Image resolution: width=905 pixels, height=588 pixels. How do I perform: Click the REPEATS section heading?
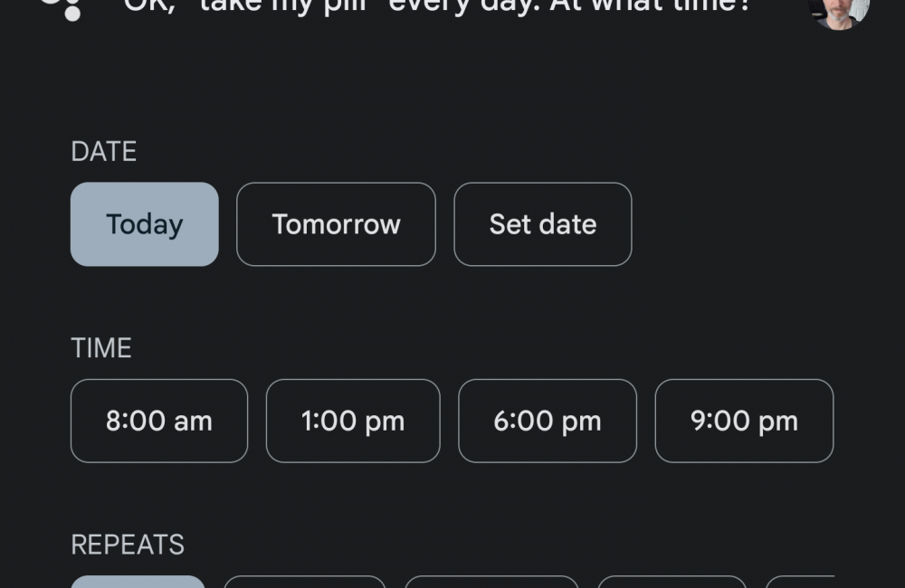[128, 545]
